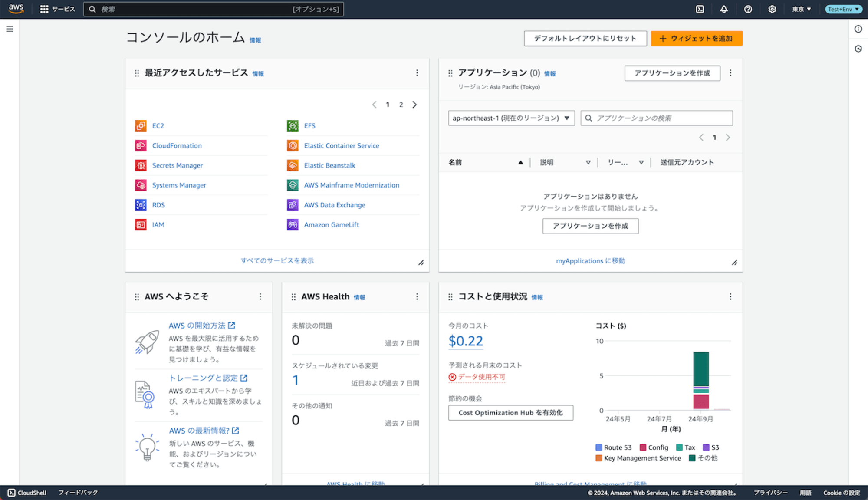
Task: Open the ap-northeast-1 region selector
Action: pyautogui.click(x=511, y=118)
